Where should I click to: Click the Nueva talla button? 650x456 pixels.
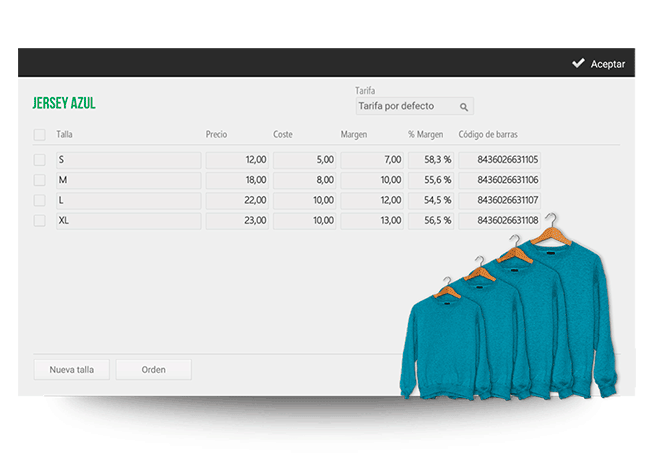point(72,369)
